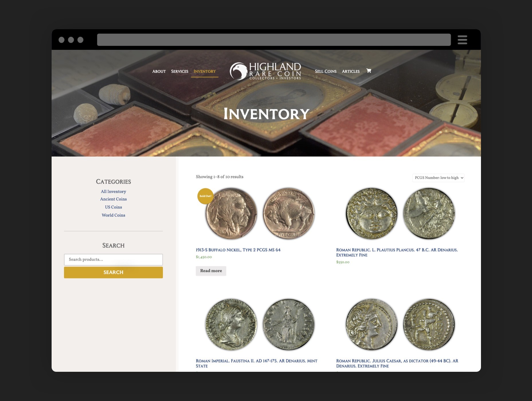The image size is (532, 401).
Task: Select Ancient Coins category
Action: [x=114, y=199]
